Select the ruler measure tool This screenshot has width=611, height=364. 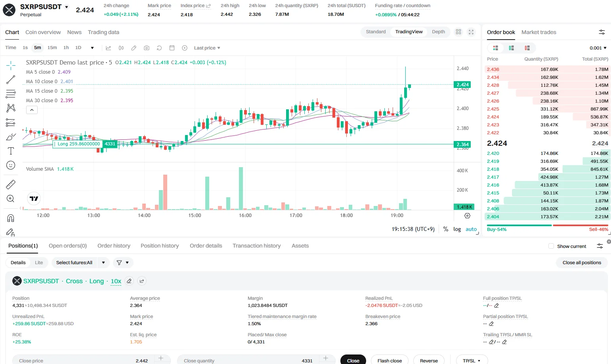click(11, 184)
